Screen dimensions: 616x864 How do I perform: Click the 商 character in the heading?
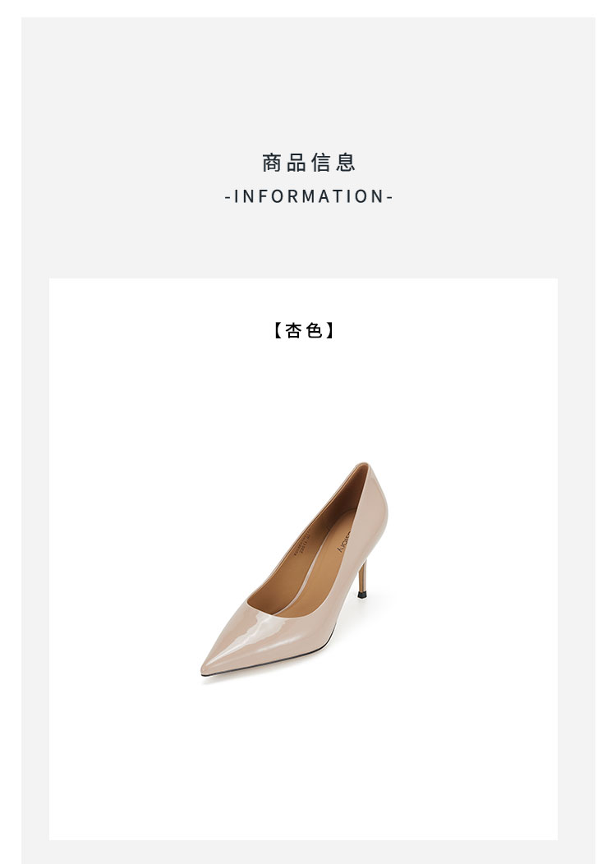[272, 163]
